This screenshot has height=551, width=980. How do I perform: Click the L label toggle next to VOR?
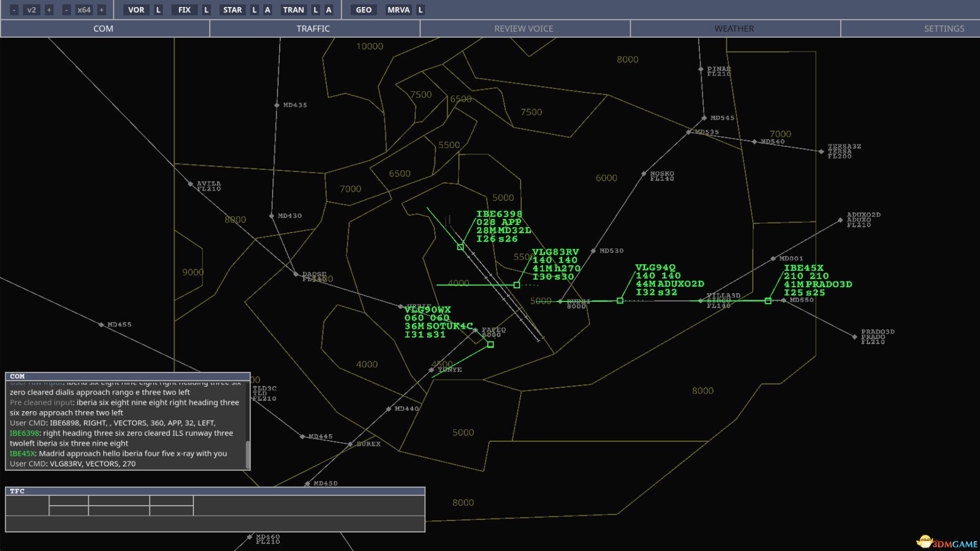pos(157,9)
